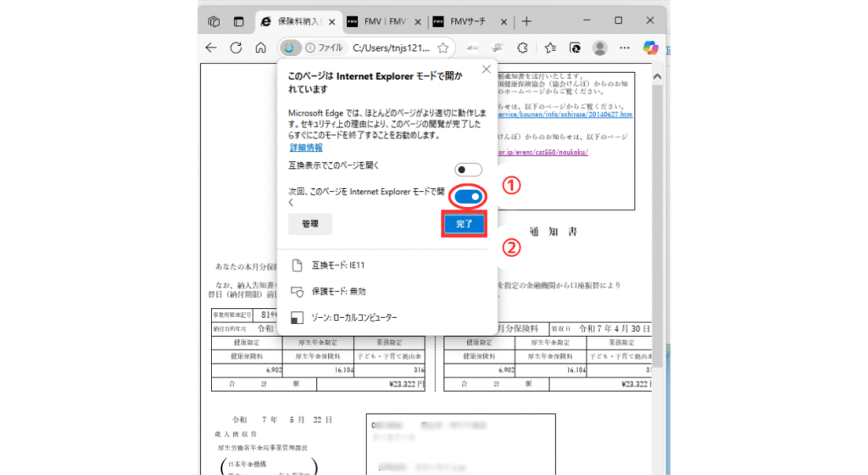Viewport: 868px width, 475px height.
Task: Click the 厚生労働省年金局事業管理課長 text
Action: click(x=263, y=447)
